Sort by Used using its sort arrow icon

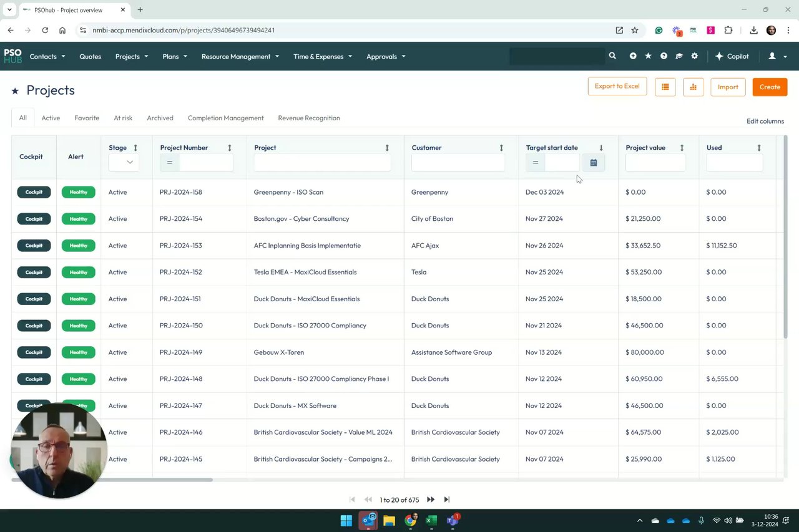(759, 148)
